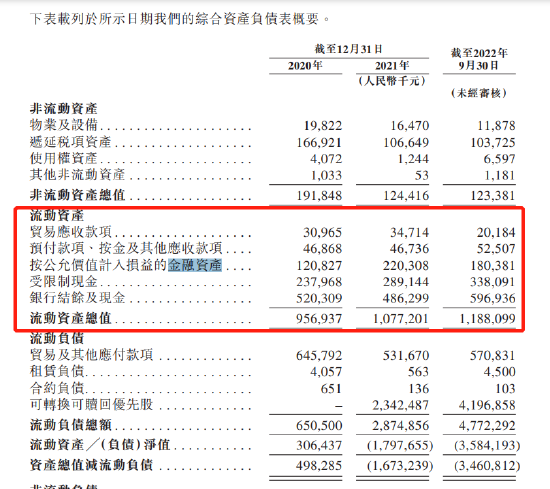
Task: Click the 可轉換可贖回優先股 row label
Action: click(x=91, y=404)
